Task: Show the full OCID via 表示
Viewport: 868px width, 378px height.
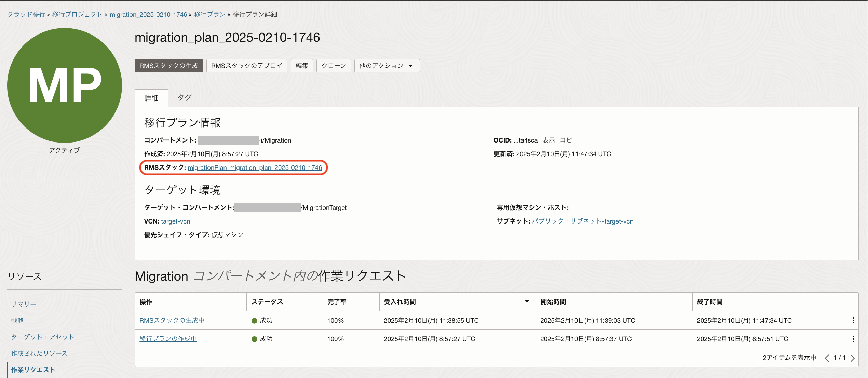Action: pos(548,140)
